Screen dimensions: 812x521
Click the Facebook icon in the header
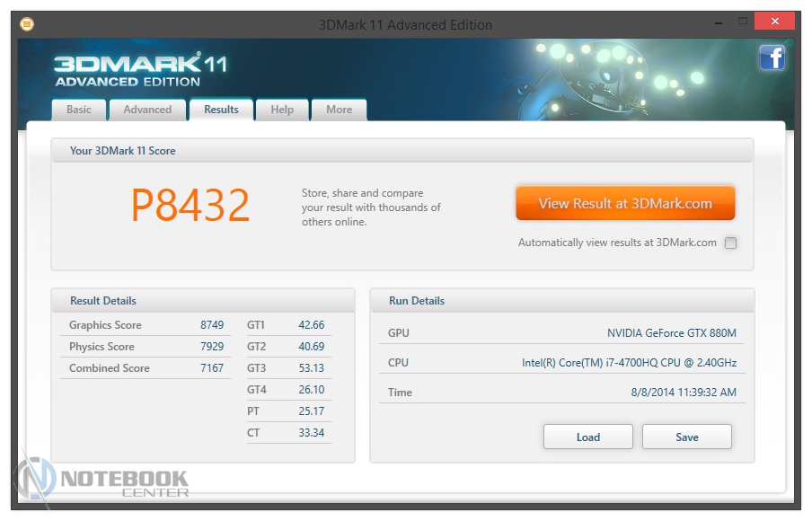(x=772, y=58)
